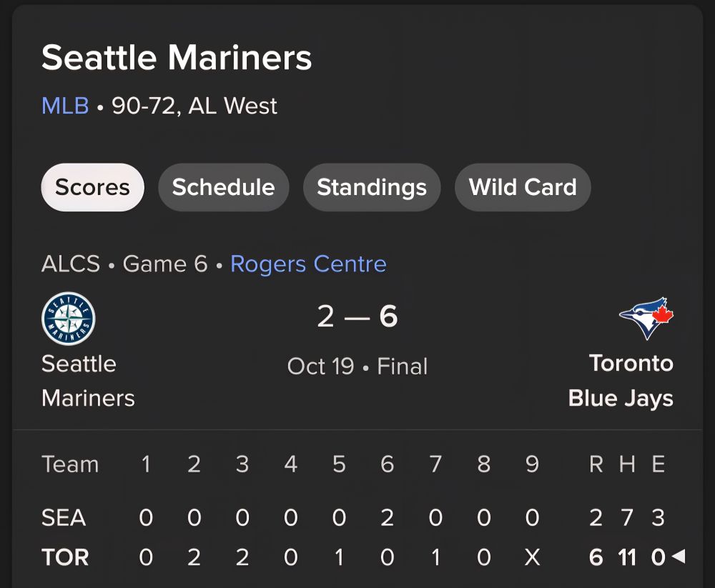The image size is (715, 588).
Task: Click Toronto's 11-hit total in the box score
Action: point(628,558)
